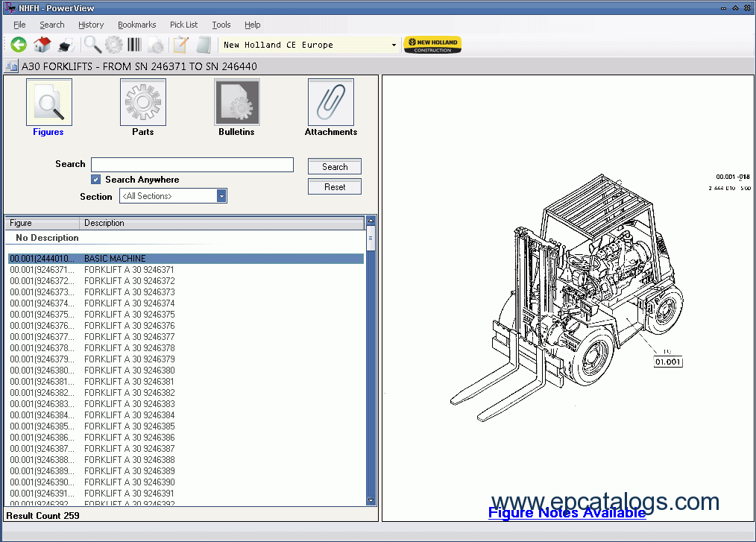Click the results list scroll up arrow
This screenshot has width=756, height=542.
pos(371,221)
